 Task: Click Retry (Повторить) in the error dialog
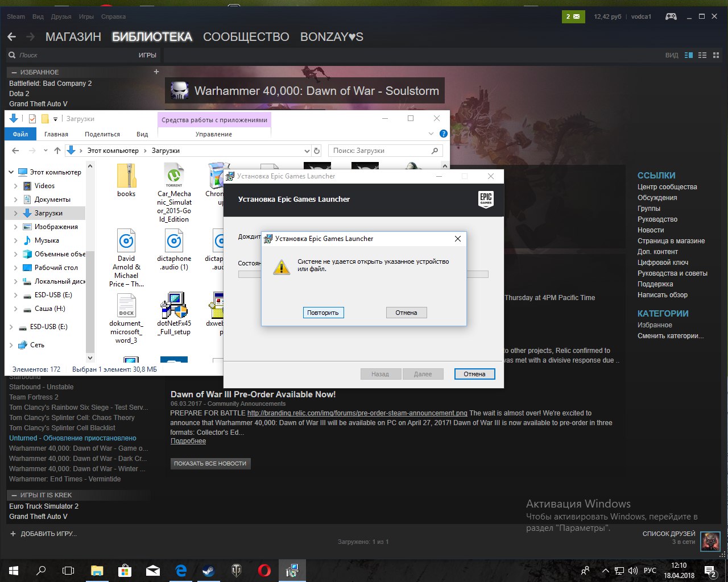pos(323,313)
